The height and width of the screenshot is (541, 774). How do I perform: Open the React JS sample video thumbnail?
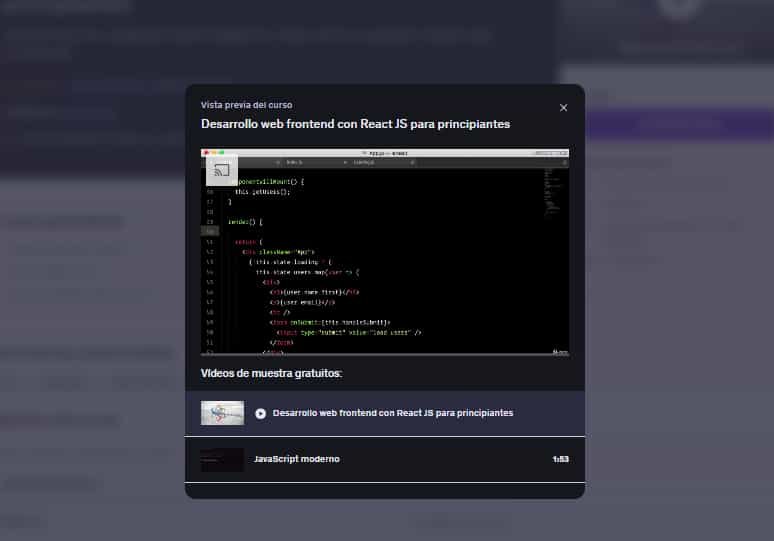222,413
